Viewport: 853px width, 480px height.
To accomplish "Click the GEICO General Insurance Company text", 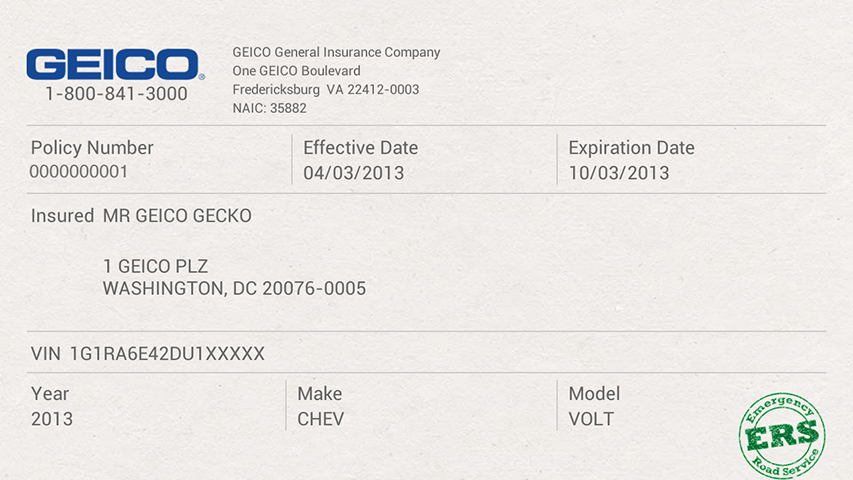I will tap(336, 53).
